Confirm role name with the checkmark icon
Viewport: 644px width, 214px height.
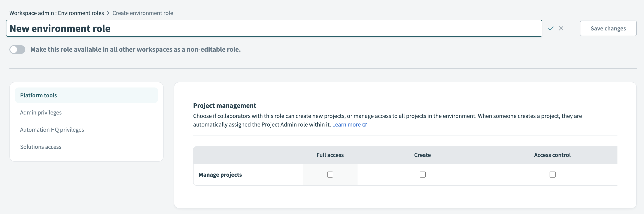[550, 28]
